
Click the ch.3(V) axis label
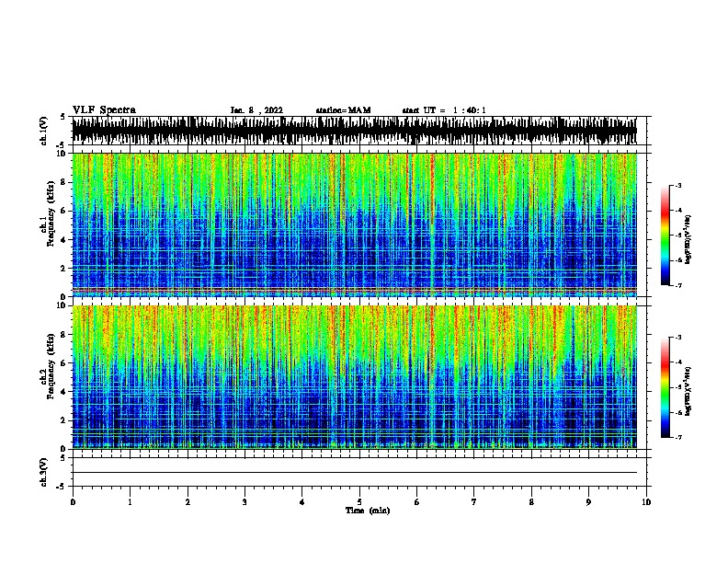coord(43,472)
